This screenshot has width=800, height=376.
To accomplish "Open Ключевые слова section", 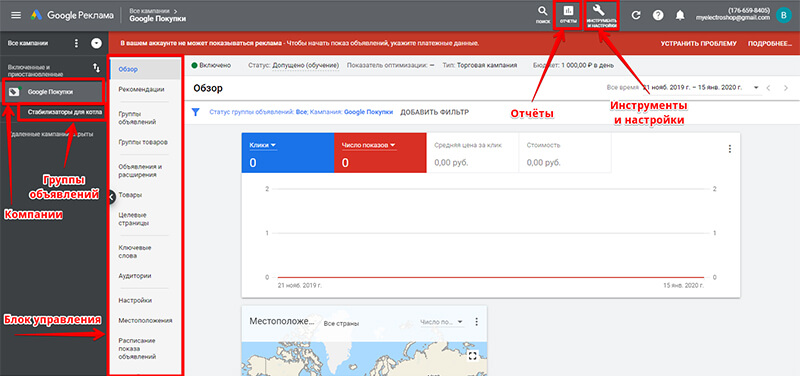I will (135, 252).
